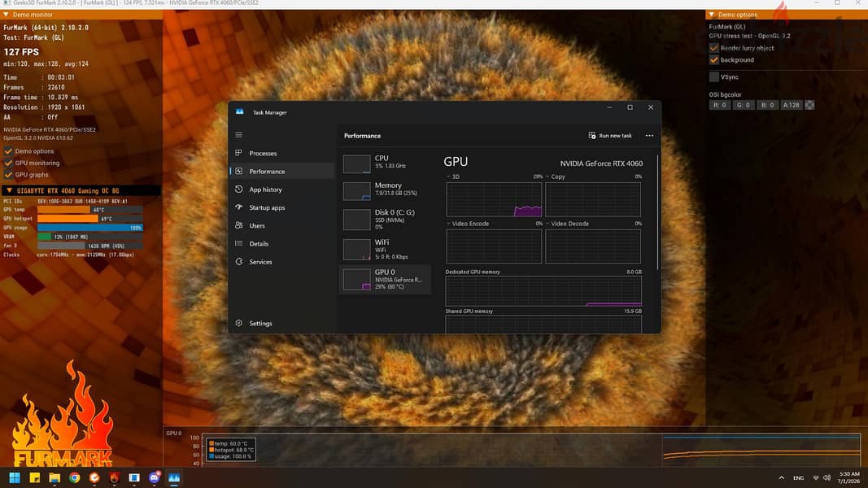The width and height of the screenshot is (868, 488).
Task: Click the Services gear icon in Task Manager
Action: 238,262
